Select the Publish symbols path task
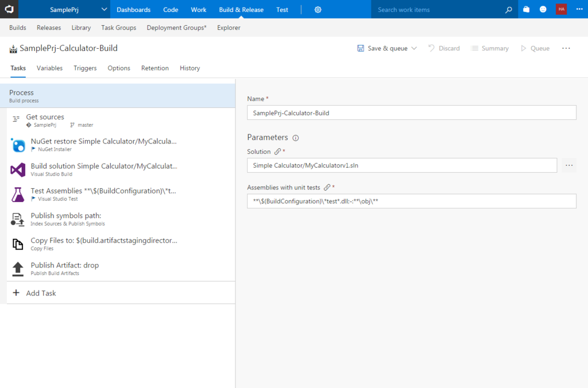 coord(121,219)
